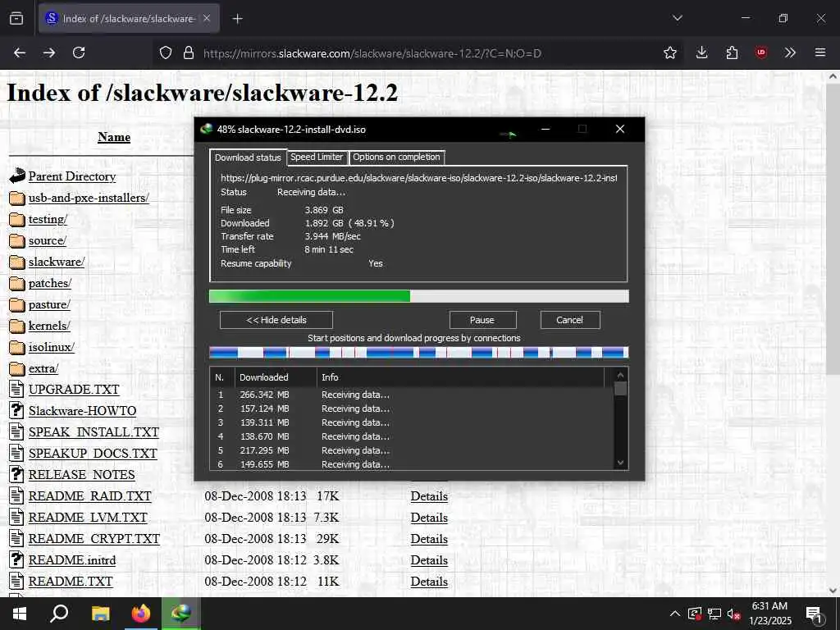Open the network tray icon
Screen dimensions: 840x630
click(x=714, y=614)
